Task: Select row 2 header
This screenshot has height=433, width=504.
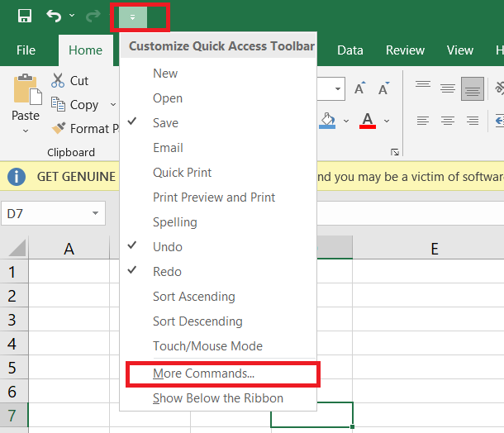Action: (14, 296)
